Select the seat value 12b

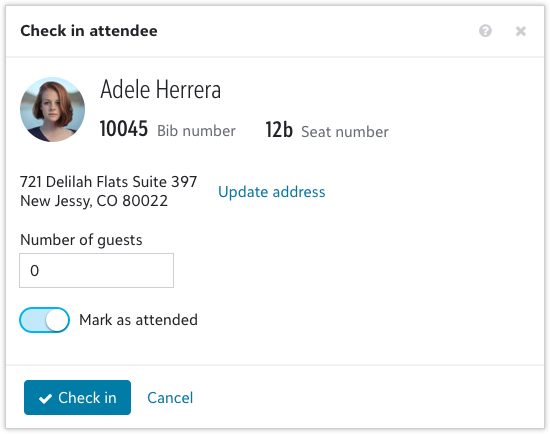279,129
